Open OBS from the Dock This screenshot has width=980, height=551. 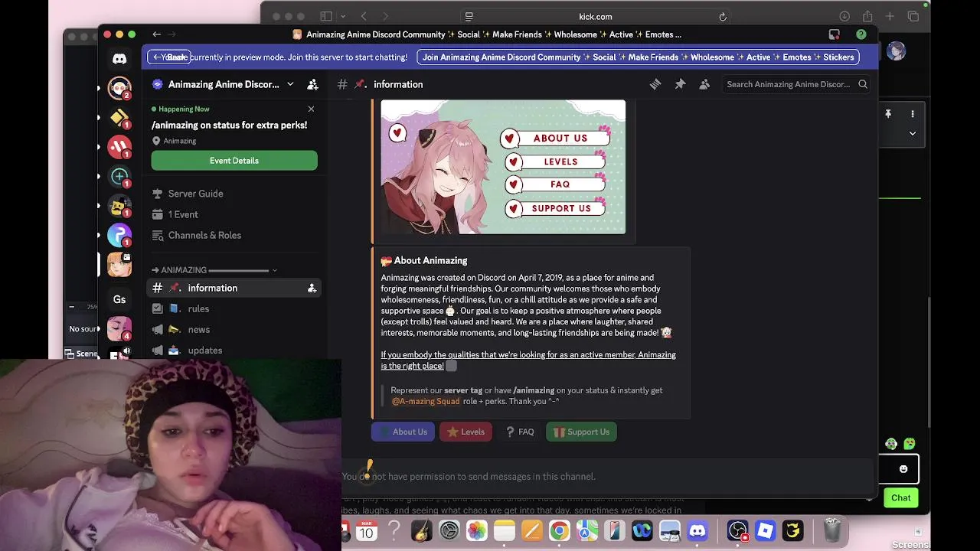coord(737,530)
